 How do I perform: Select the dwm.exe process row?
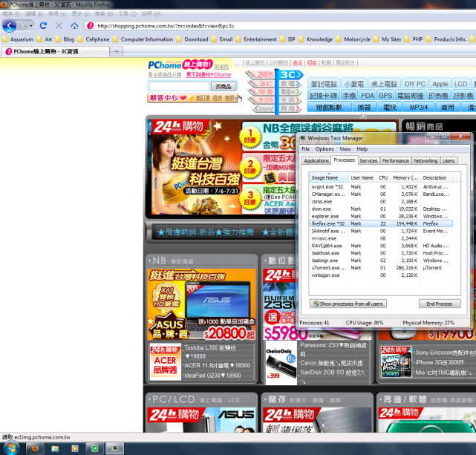381,209
